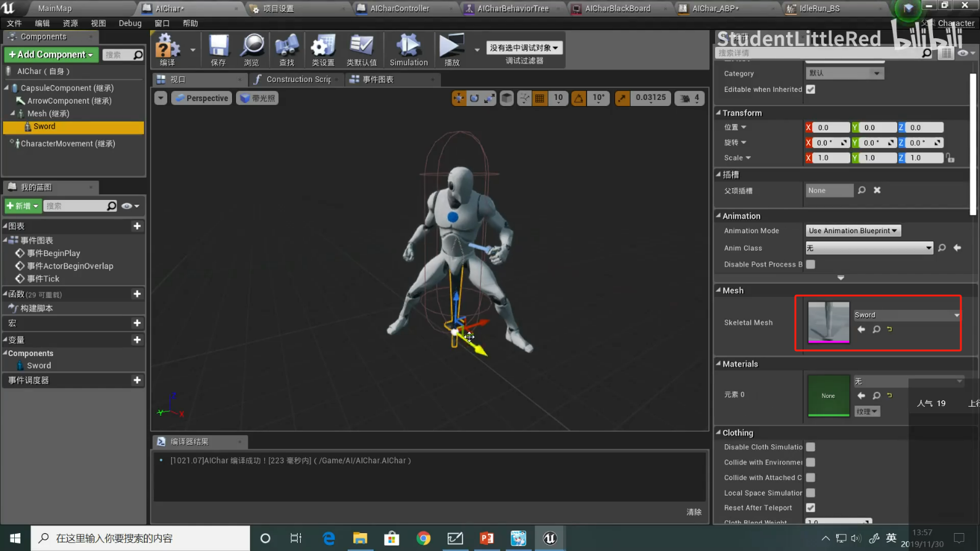
Task: Toggle scale snapping icon in viewport
Action: pos(622,98)
